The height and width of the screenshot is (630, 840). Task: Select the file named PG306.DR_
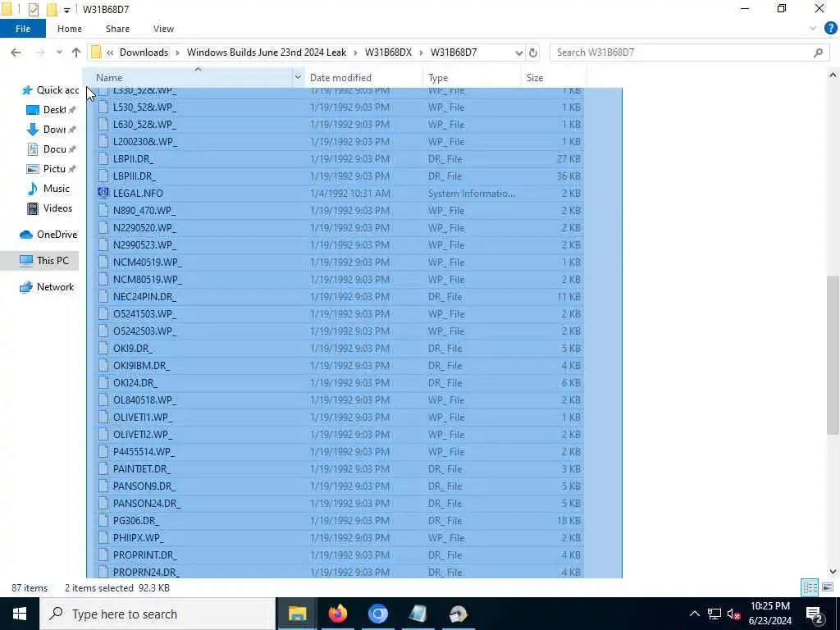point(136,521)
